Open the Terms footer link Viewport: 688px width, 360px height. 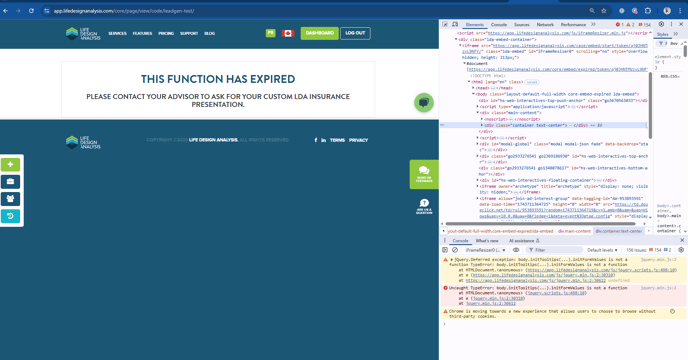click(x=337, y=140)
